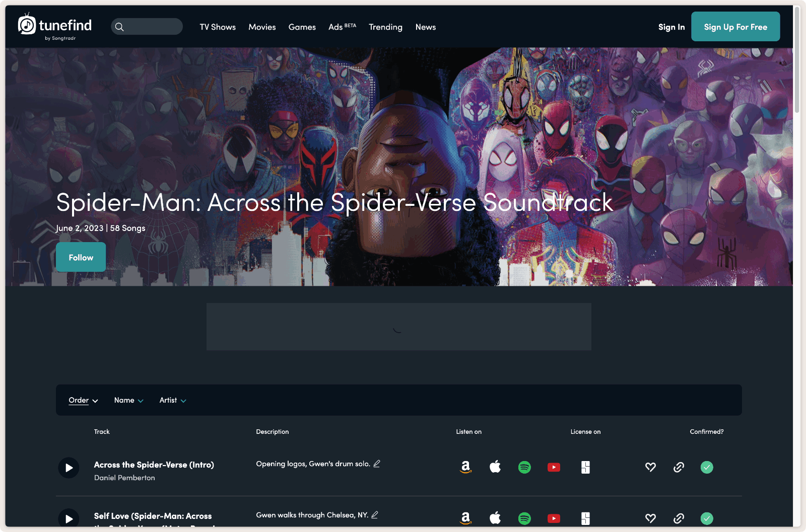Edit the Gwen walks through Chelsea description
Image resolution: width=806 pixels, height=532 pixels.
[375, 515]
